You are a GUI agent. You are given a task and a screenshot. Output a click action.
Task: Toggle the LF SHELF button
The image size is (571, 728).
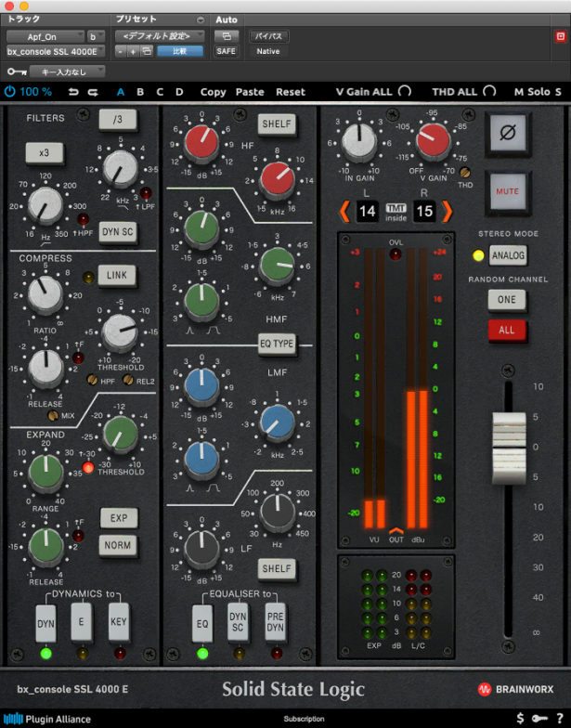tap(277, 568)
